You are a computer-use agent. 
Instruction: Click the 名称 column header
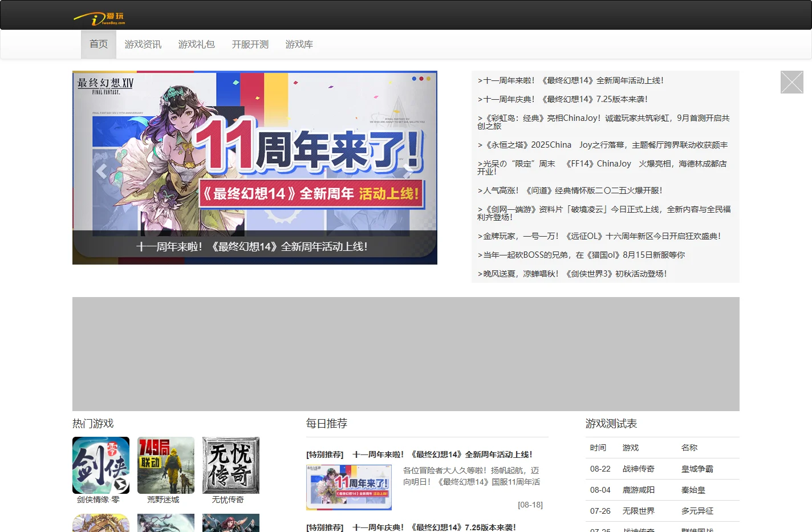pos(689,448)
